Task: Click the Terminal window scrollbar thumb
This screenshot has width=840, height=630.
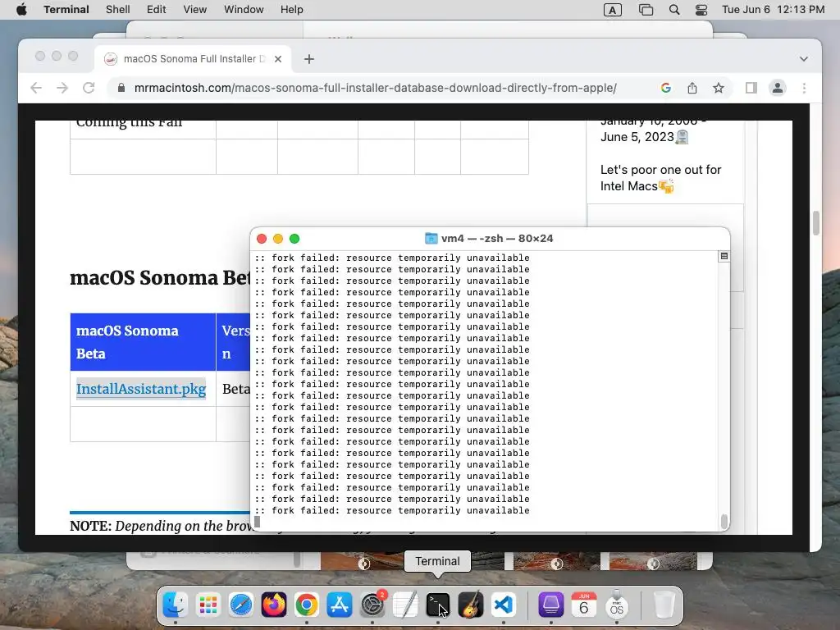Action: coord(724,521)
